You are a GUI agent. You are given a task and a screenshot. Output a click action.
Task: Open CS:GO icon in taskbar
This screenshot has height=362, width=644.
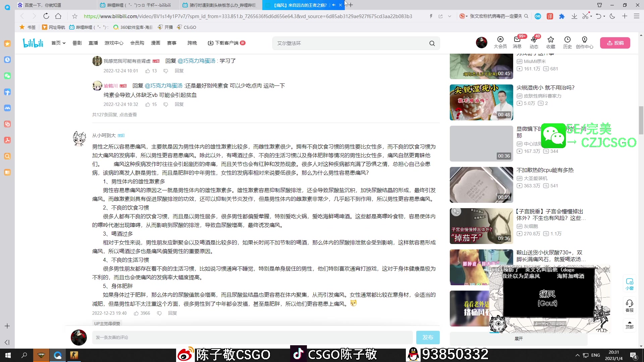click(x=74, y=355)
